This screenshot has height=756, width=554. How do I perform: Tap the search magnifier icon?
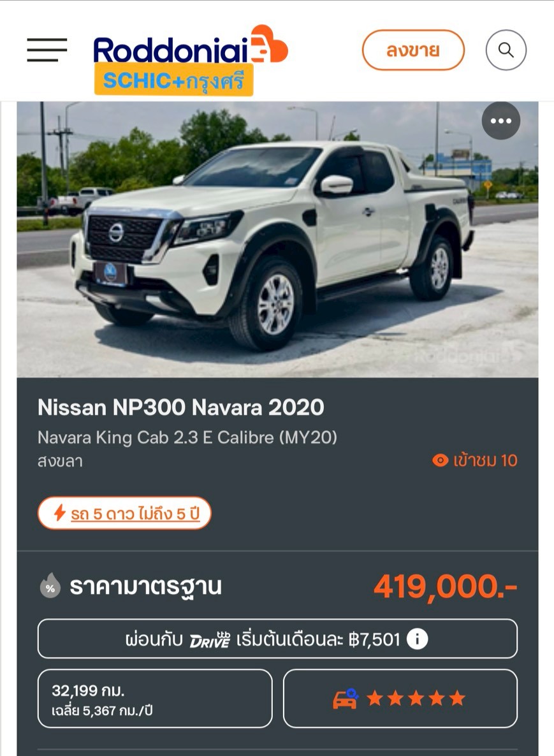pyautogui.click(x=506, y=50)
